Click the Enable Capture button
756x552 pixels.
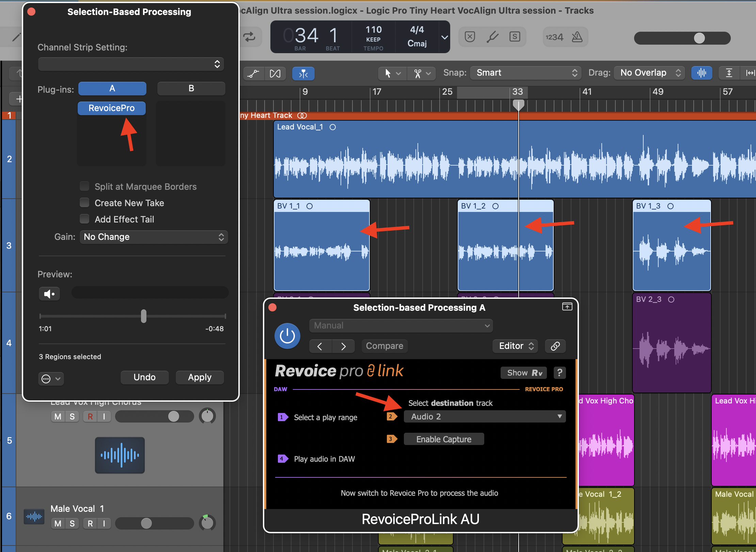(443, 439)
